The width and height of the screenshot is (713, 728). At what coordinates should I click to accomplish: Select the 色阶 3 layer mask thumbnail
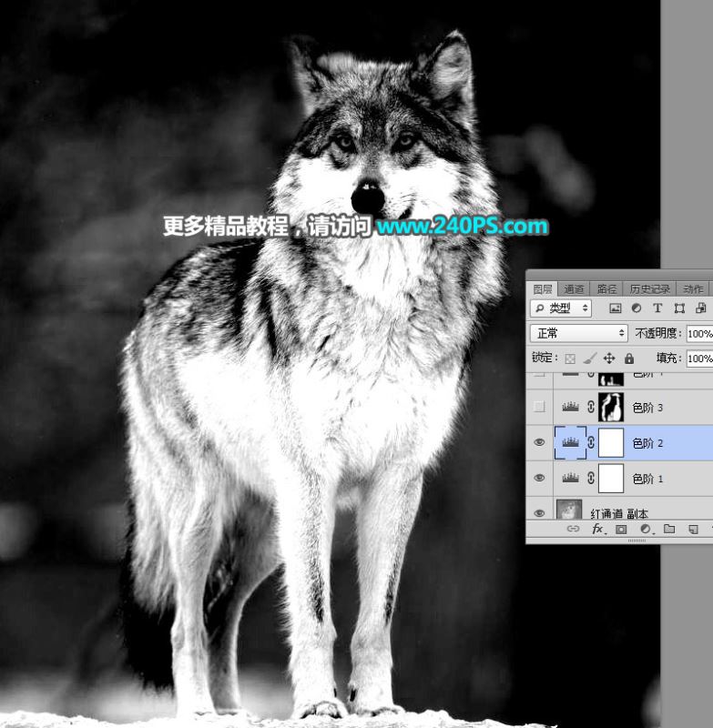[x=610, y=407]
